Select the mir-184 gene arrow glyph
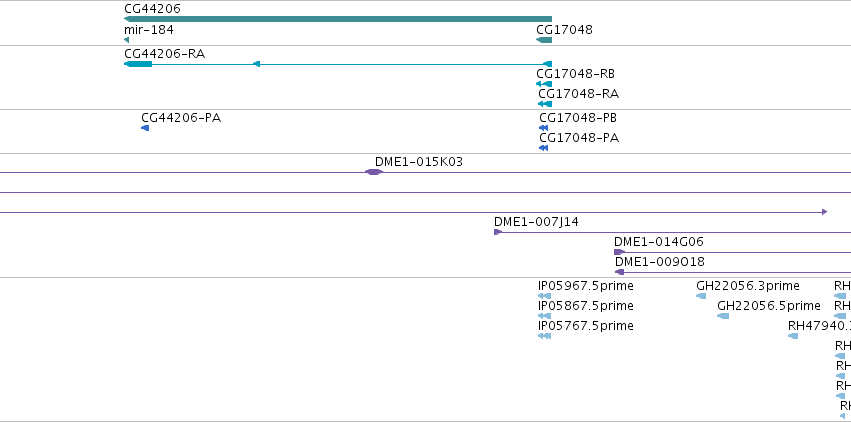Image resolution: width=851 pixels, height=422 pixels. click(126, 40)
